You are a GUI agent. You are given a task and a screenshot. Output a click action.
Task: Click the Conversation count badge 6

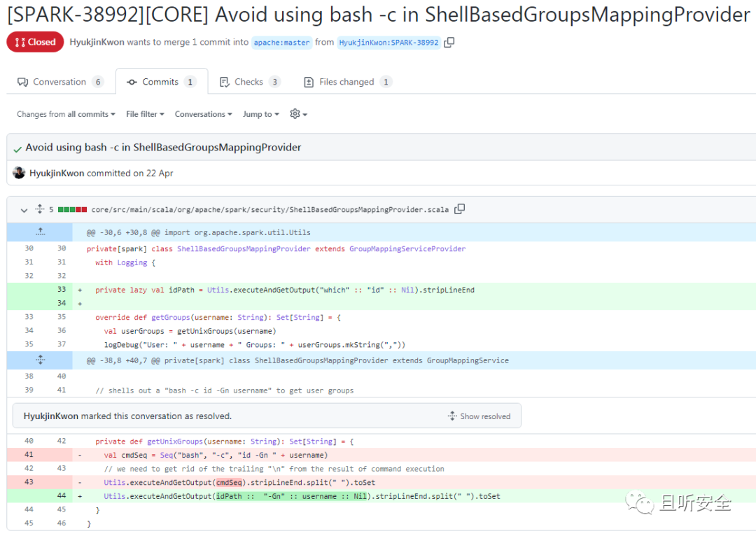(x=98, y=82)
